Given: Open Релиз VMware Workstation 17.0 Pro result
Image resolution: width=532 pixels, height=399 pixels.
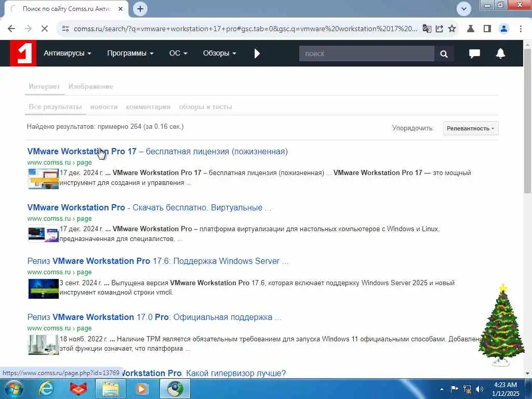Looking at the screenshot, I should pyautogui.click(x=154, y=317).
